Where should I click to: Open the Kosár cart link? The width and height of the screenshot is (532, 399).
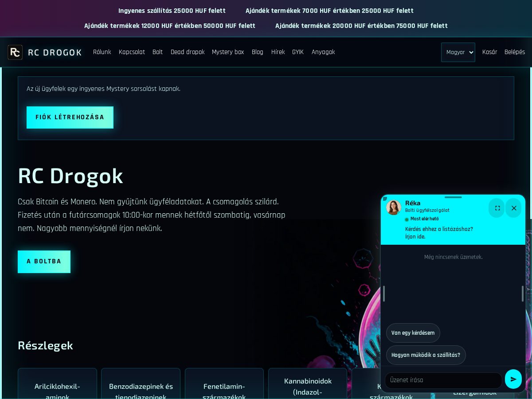[490, 52]
